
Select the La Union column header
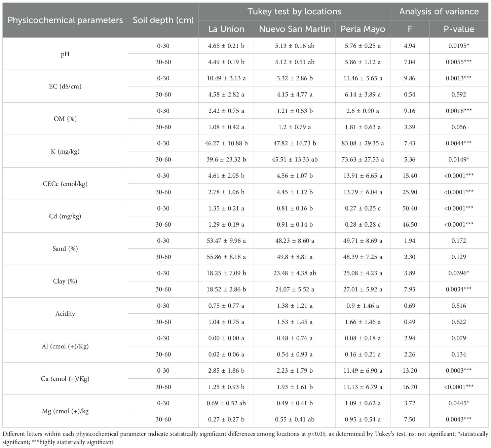[x=226, y=29]
